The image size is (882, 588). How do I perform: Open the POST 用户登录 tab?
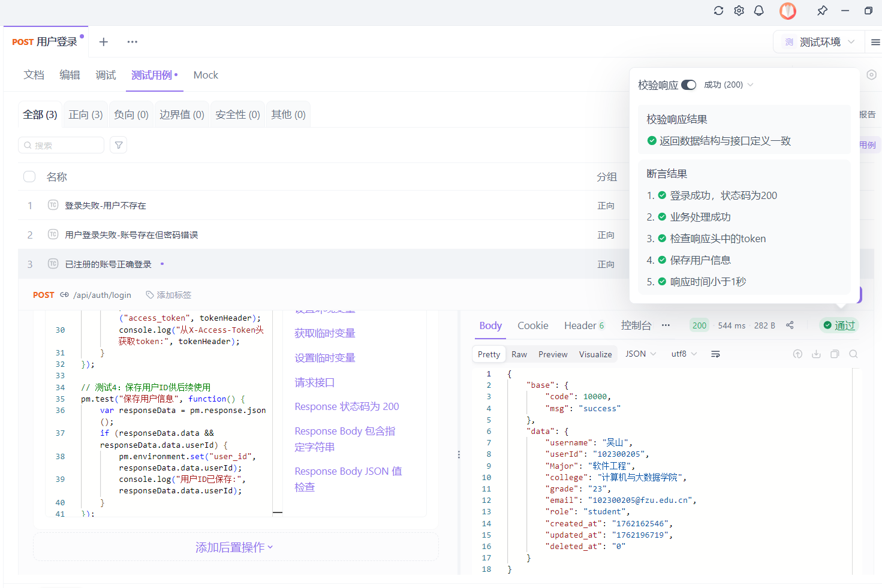tap(45, 42)
